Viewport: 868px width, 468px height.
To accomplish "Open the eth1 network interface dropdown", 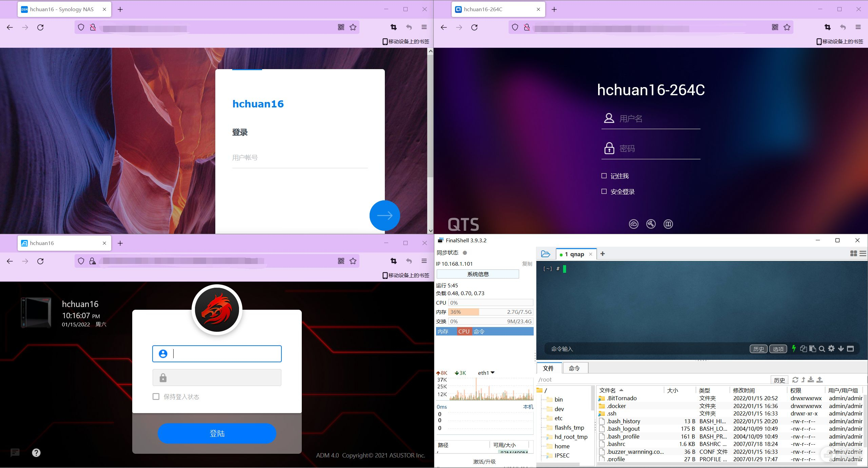I will coord(492,373).
